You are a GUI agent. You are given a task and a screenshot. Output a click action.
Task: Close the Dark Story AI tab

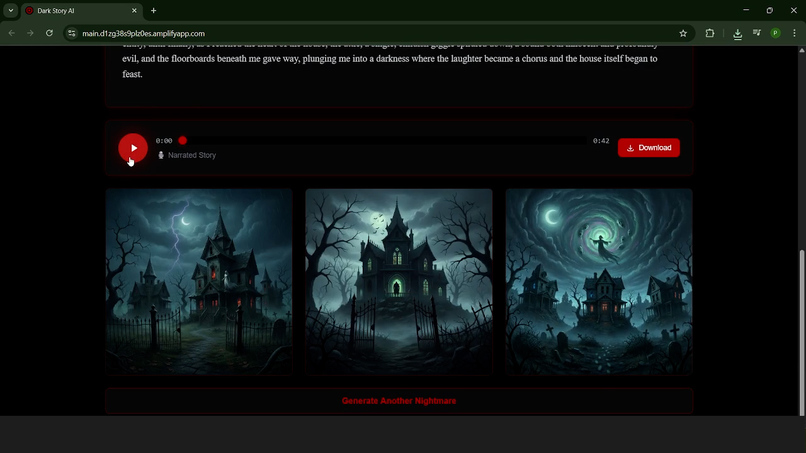[134, 10]
